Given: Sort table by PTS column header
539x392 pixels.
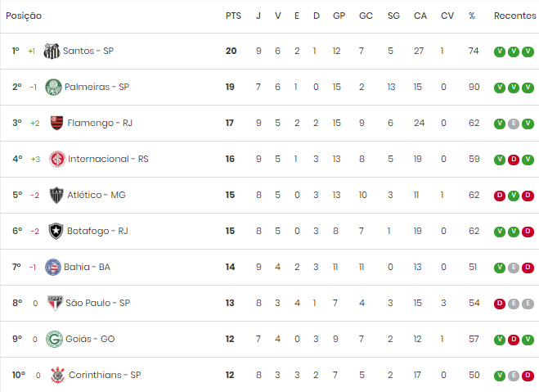Looking at the screenshot, I should (x=233, y=16).
